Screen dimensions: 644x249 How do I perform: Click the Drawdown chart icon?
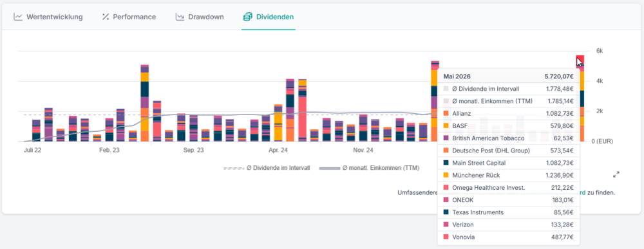click(x=180, y=17)
